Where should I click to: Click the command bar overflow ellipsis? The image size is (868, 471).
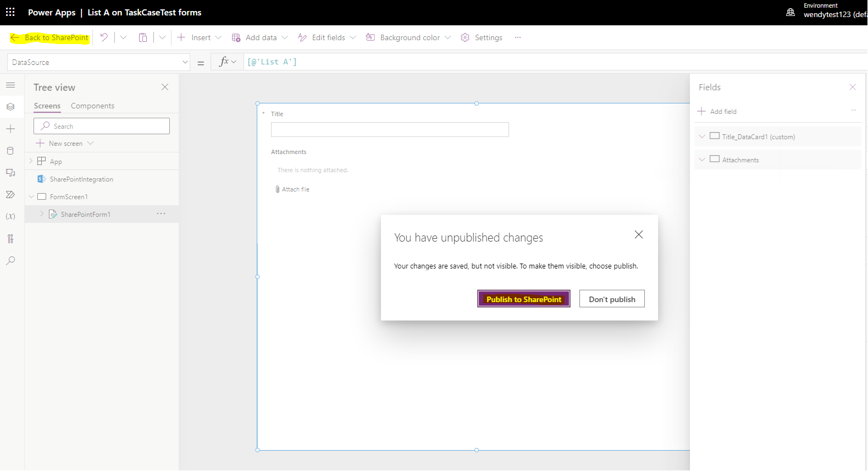(x=518, y=37)
